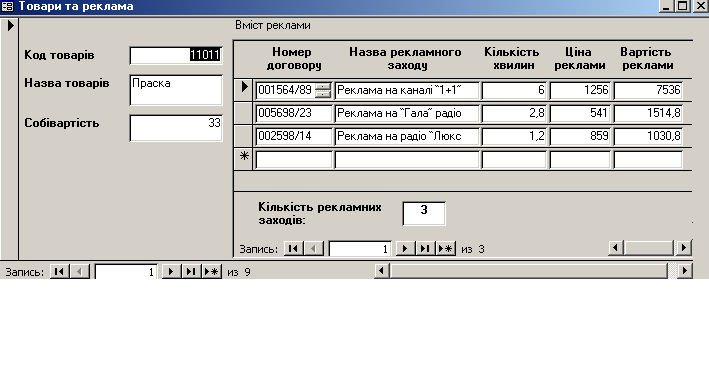The width and height of the screenshot is (709, 384).
Task: Click minutes field with value 1,2
Action: tap(514, 136)
